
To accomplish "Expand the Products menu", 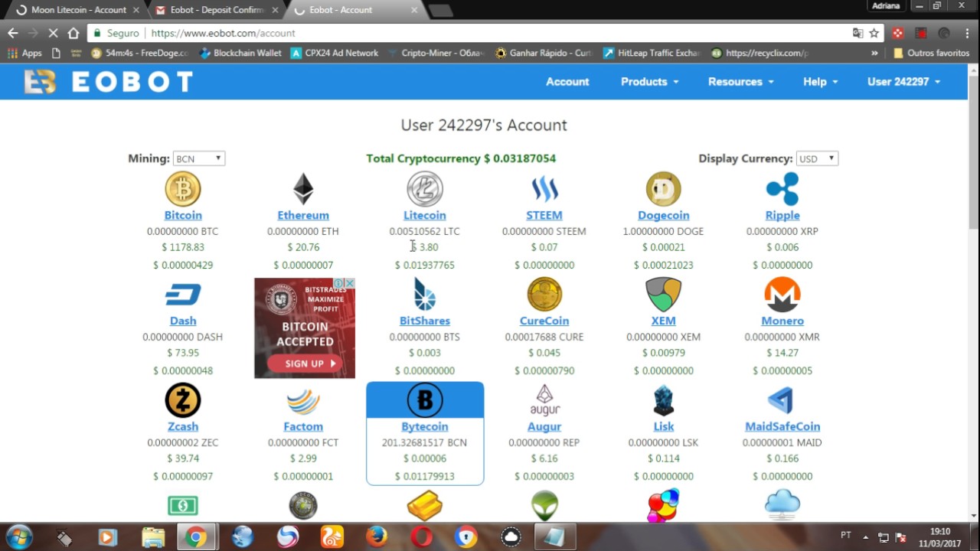I will pos(649,81).
